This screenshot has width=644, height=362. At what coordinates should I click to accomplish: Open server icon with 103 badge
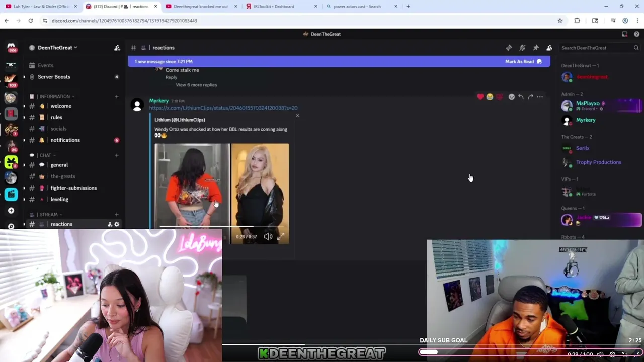click(11, 80)
